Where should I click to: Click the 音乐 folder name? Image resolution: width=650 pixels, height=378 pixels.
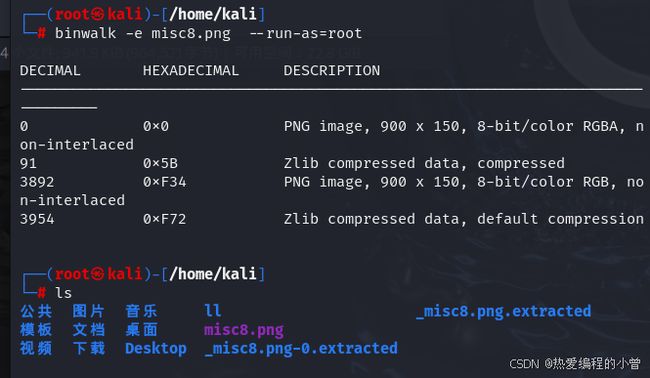(141, 311)
